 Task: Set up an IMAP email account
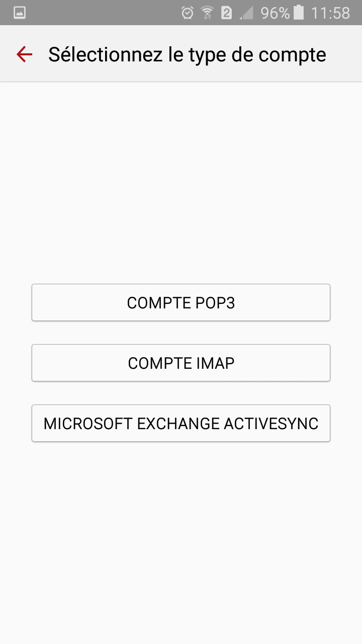[x=181, y=363]
